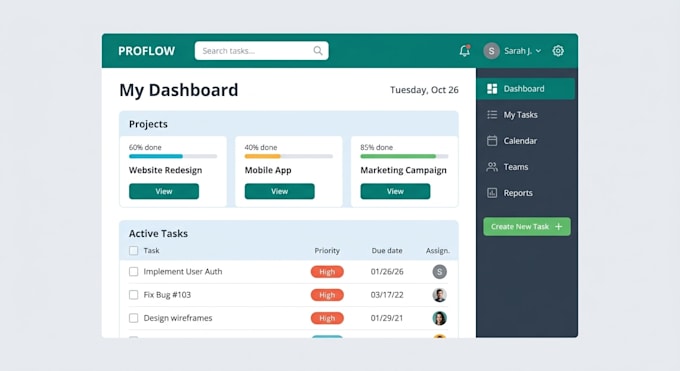Click the Priority column header
The image size is (680, 371).
coord(327,251)
